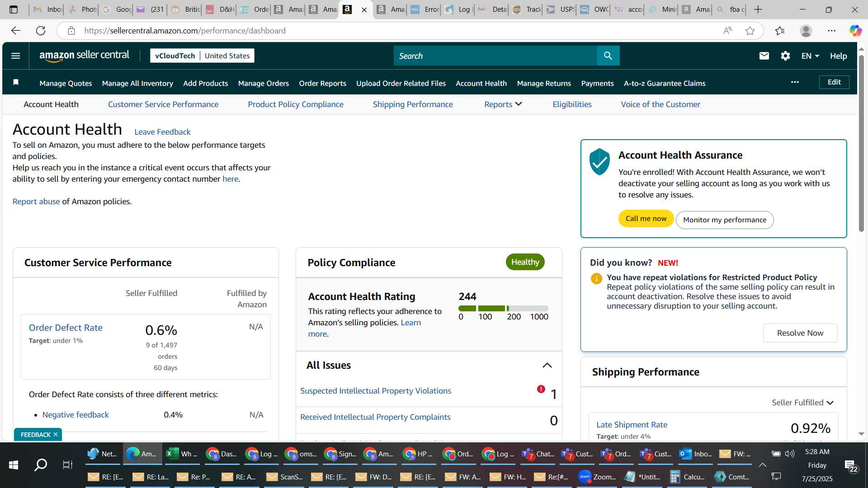Show hidden system tray icons
This screenshot has height=488, width=868.
coord(762,465)
